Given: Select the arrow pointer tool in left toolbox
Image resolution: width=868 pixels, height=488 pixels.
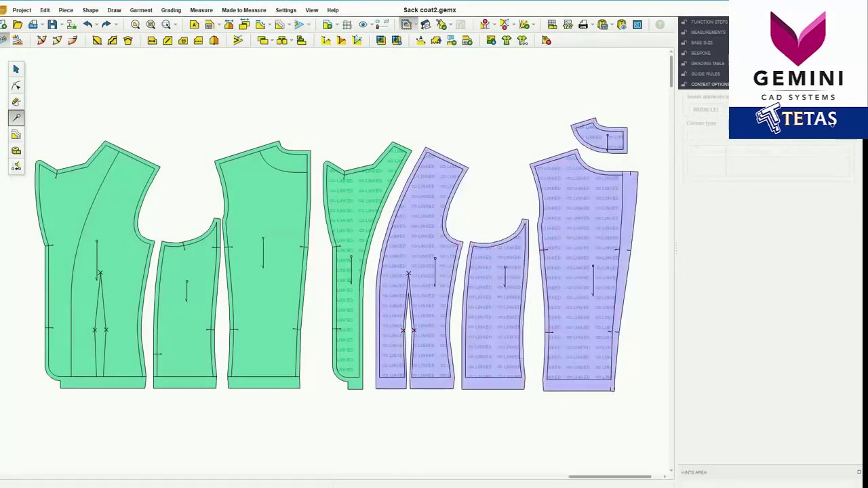Looking at the screenshot, I should (16, 69).
